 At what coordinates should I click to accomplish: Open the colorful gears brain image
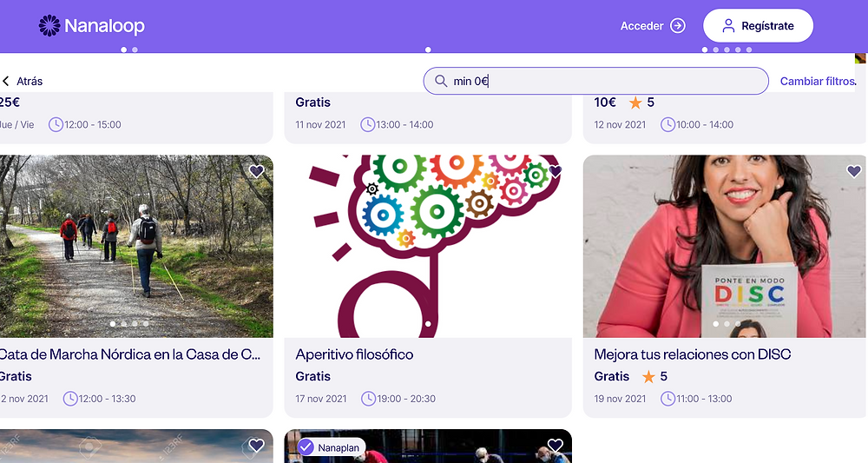(x=428, y=246)
